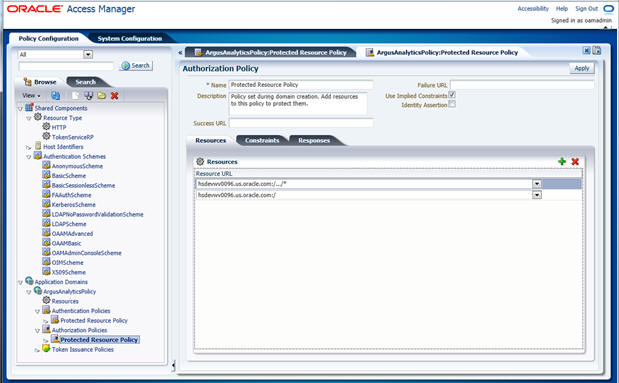This screenshot has height=383, width=619.
Task: Select the KerberosScheme tree item
Action: (73, 205)
